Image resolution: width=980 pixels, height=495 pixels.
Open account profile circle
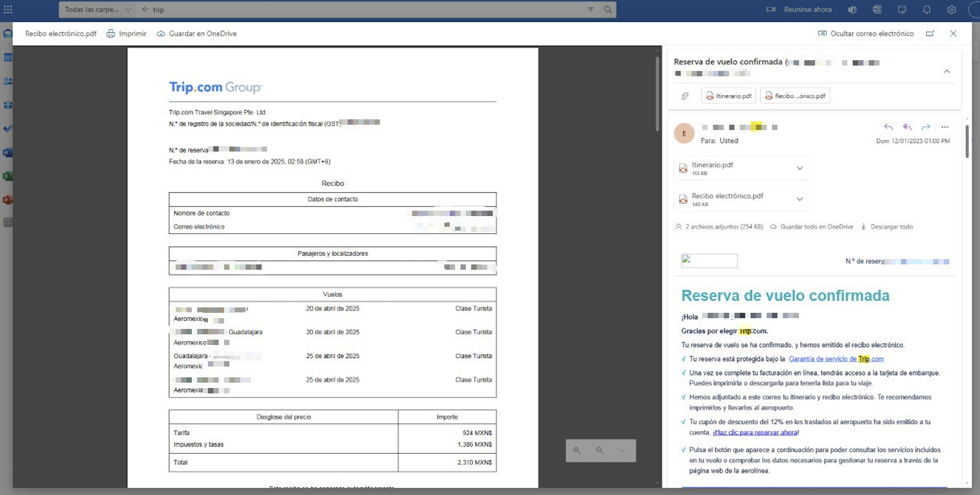974,10
